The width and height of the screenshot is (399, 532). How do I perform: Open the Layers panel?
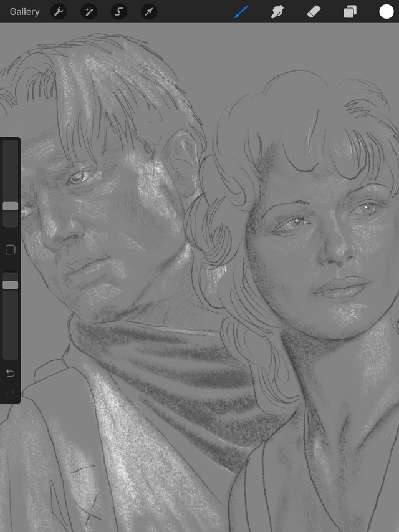(350, 11)
